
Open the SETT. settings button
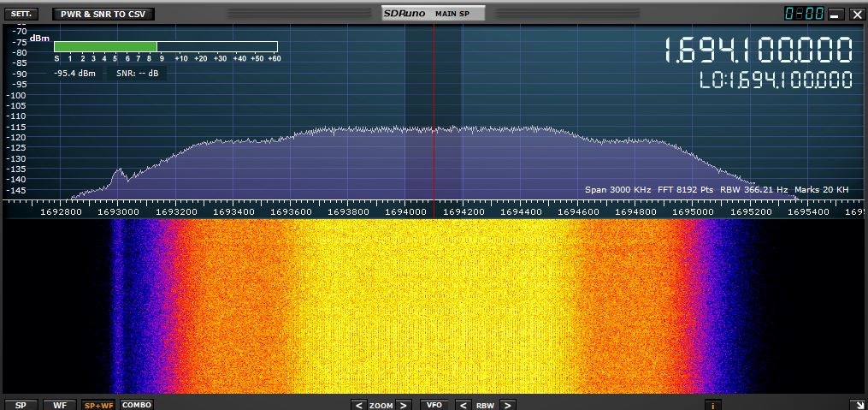pyautogui.click(x=21, y=14)
